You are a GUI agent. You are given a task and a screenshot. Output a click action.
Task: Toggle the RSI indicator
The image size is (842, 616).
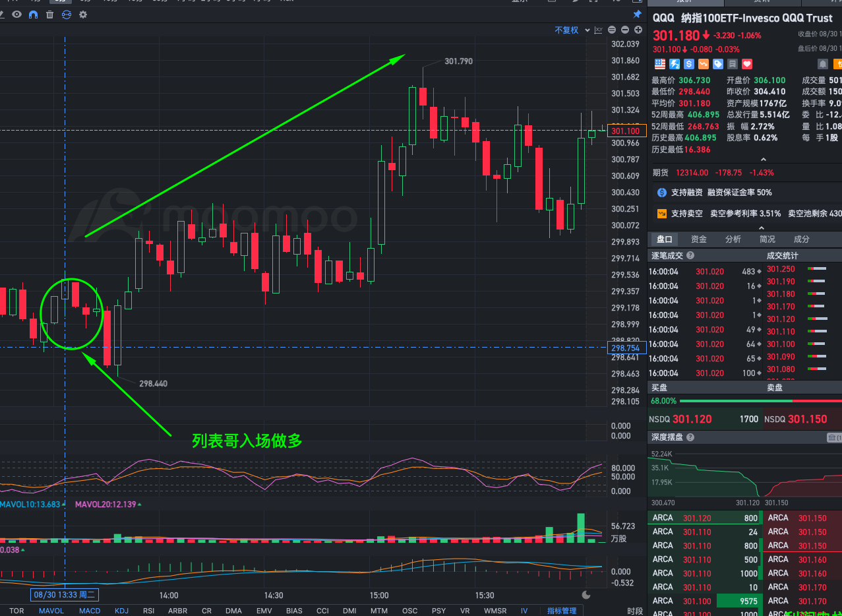149,611
